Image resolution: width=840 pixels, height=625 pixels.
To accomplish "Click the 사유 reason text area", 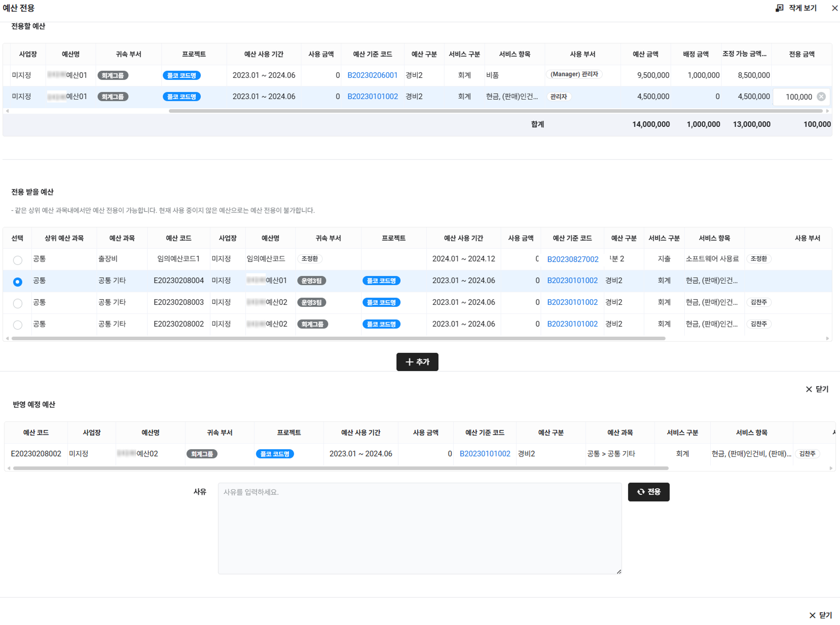I will (x=419, y=528).
